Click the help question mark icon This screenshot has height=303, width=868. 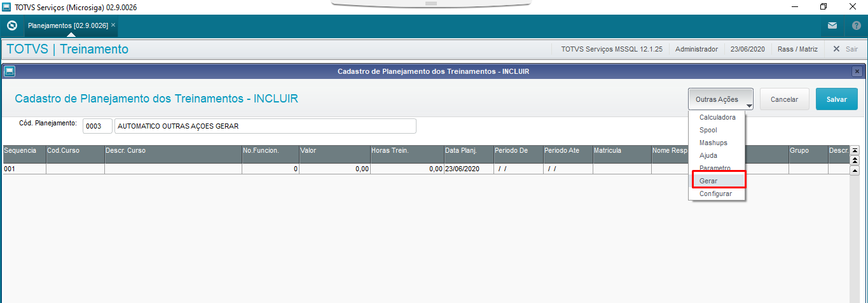tap(856, 26)
